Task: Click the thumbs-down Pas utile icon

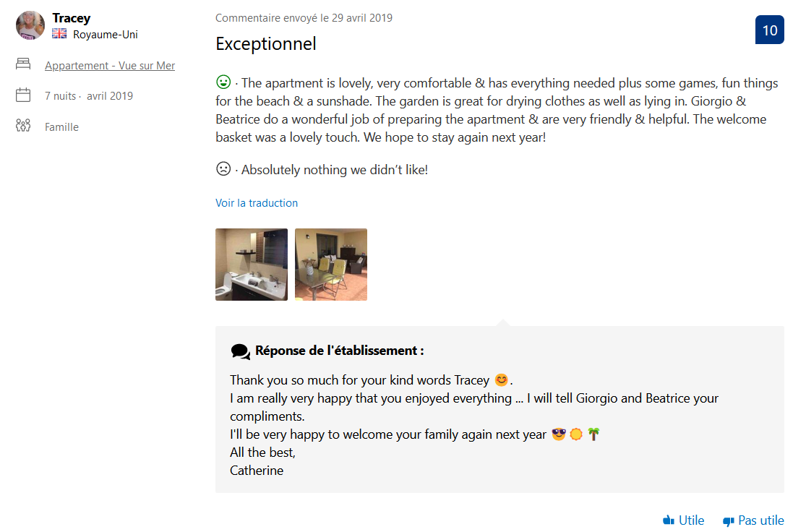Action: (x=728, y=520)
